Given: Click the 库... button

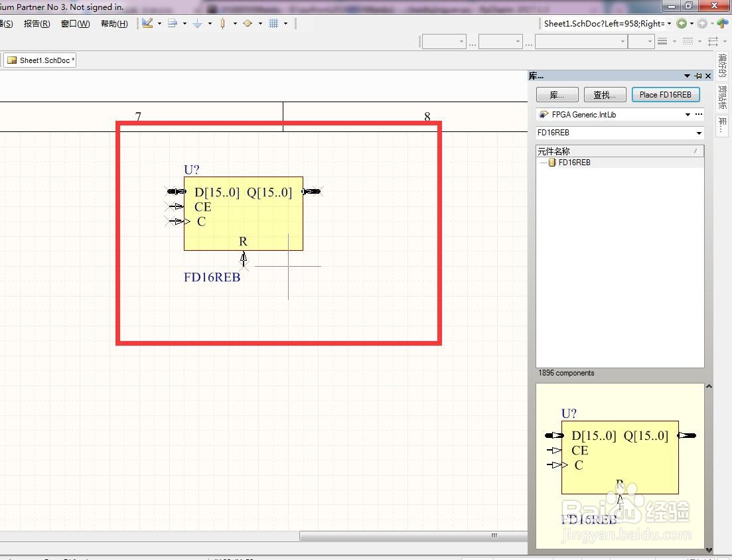Looking at the screenshot, I should pyautogui.click(x=557, y=95).
